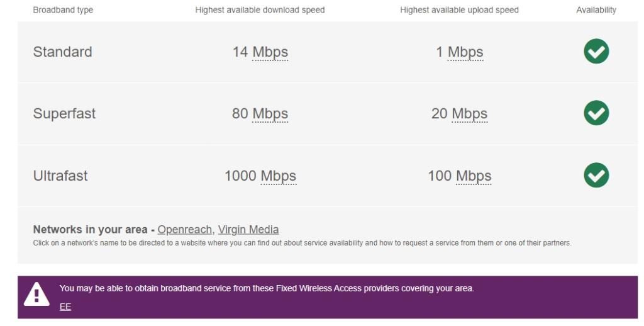Click the Standard broadband type label
The image size is (644, 326).
pyautogui.click(x=62, y=52)
